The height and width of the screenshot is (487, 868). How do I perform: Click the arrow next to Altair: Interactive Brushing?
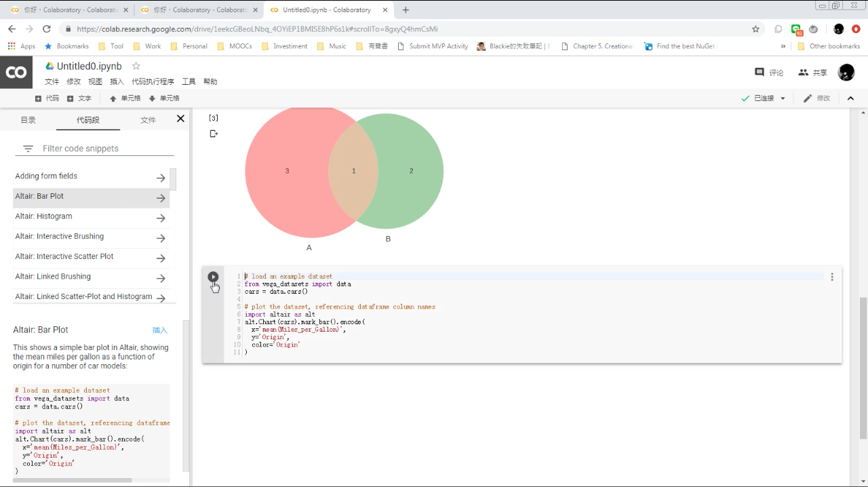click(x=161, y=238)
